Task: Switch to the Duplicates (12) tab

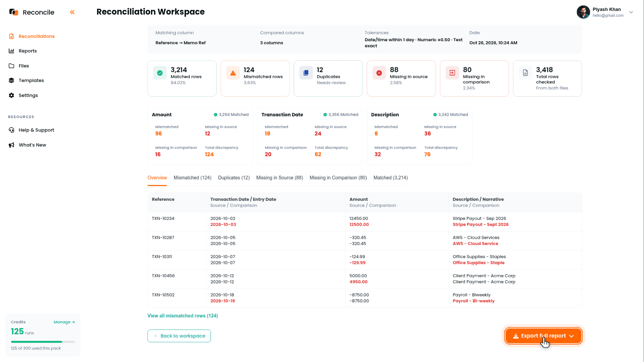Action: point(234,178)
